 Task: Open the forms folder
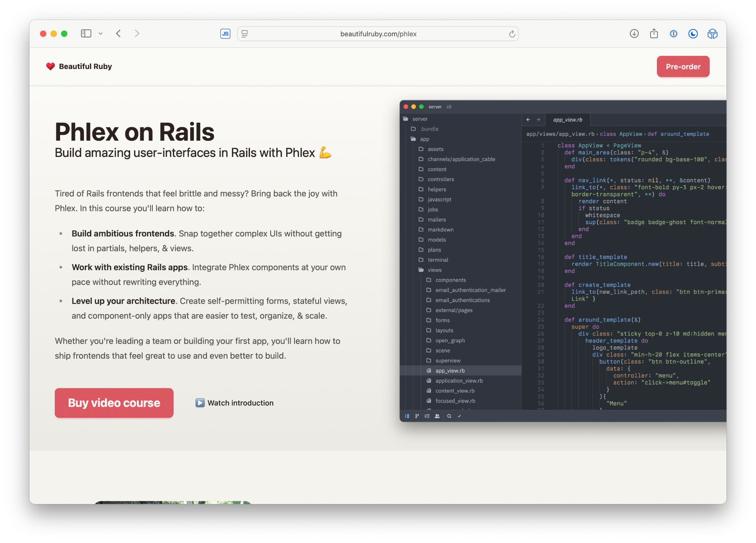point(460,320)
